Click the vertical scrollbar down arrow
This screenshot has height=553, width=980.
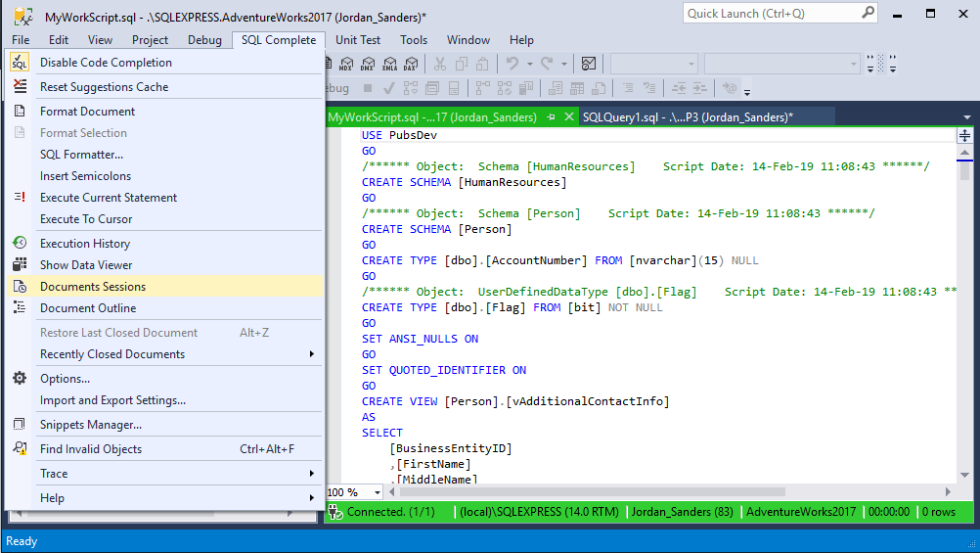pos(964,475)
